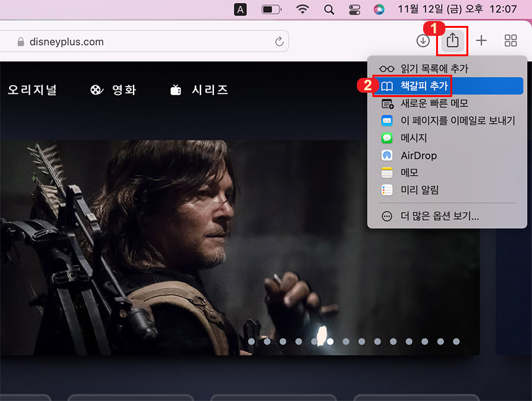This screenshot has height=401, width=532.
Task: Reload the disneyplus.com page
Action: (279, 41)
